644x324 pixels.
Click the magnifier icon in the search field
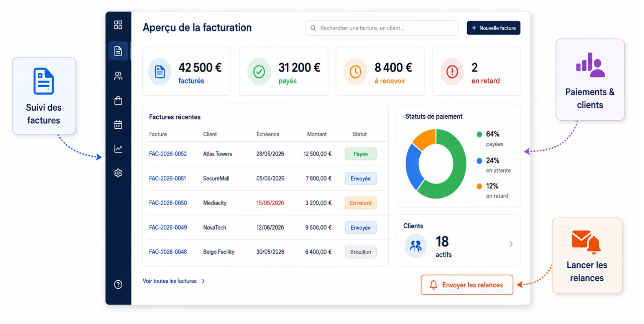pos(313,28)
